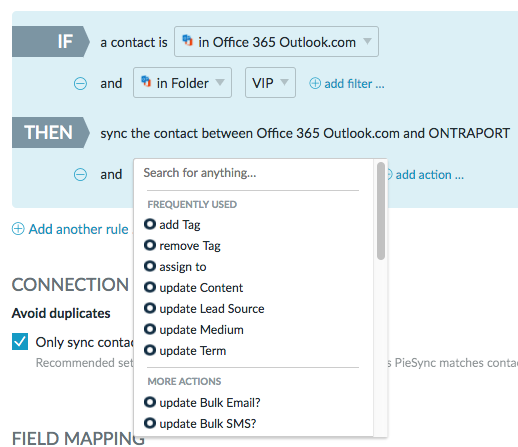Toggle 'Only sync contacts' avoid duplicates checkbox
Image resolution: width=518 pixels, height=447 pixels.
coord(20,342)
